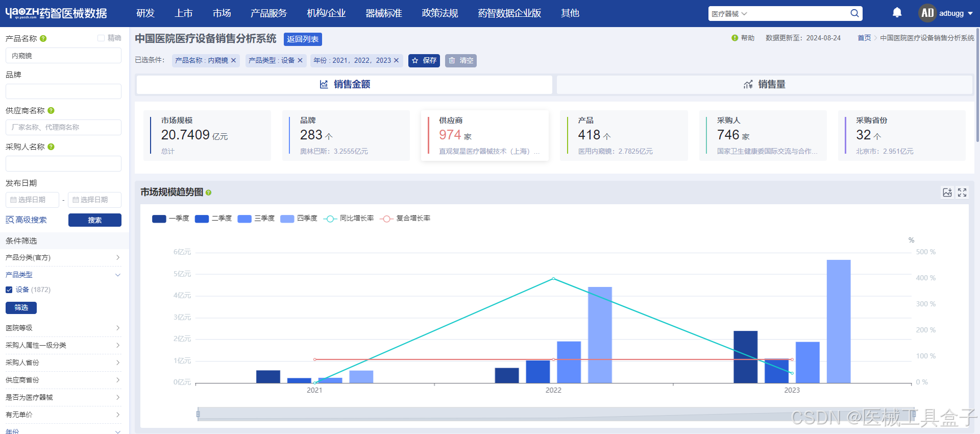
Task: Open 医疗器械 search category dropdown
Action: pos(729,14)
